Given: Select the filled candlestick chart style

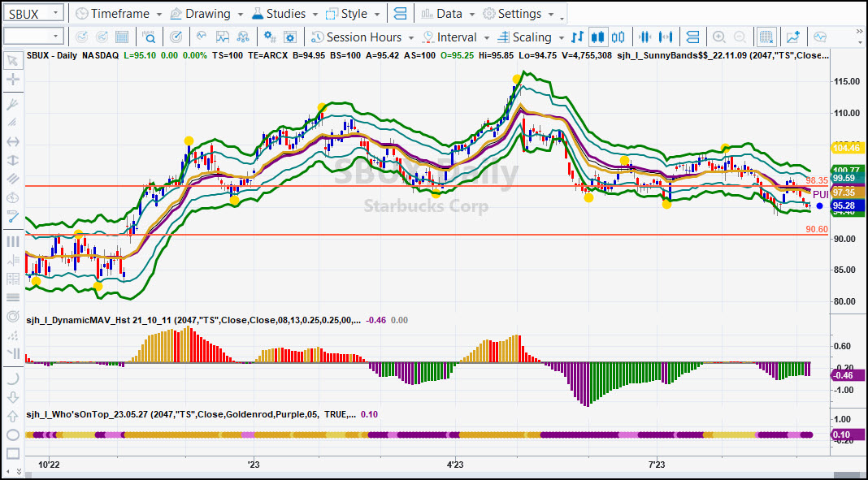Looking at the screenshot, I should pos(598,37).
